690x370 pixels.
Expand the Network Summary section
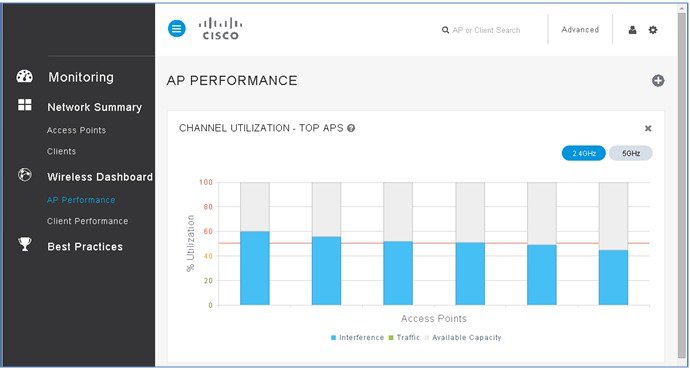pos(95,107)
